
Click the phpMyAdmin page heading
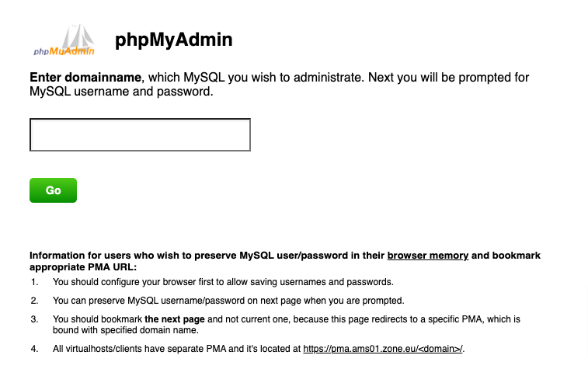tap(173, 40)
